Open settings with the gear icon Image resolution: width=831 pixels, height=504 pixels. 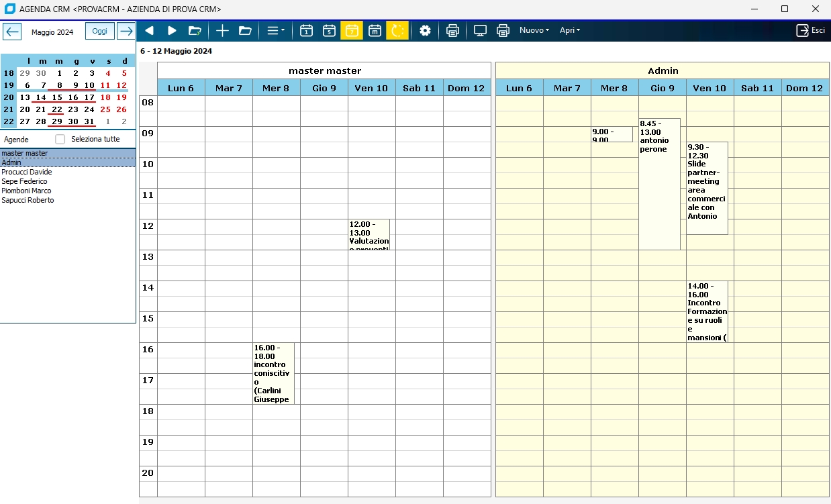425,30
